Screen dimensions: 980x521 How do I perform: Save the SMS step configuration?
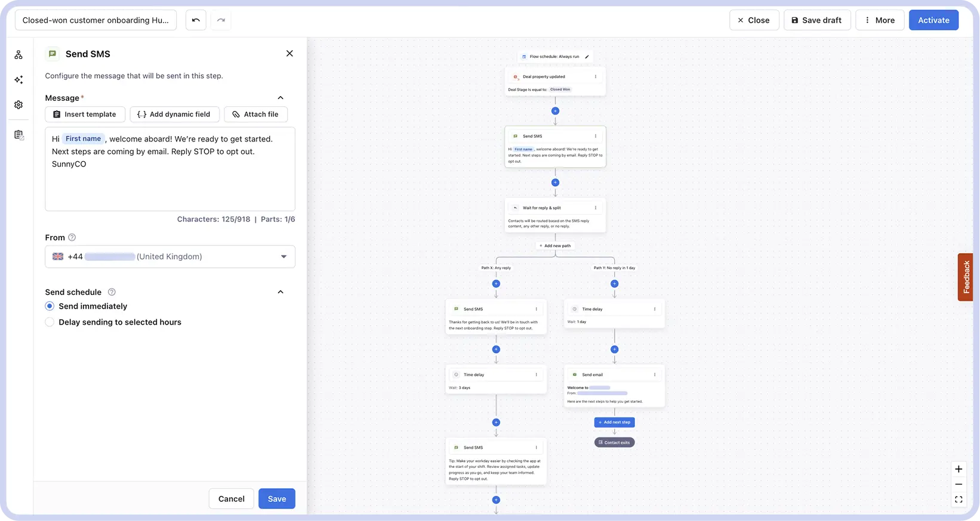(277, 499)
